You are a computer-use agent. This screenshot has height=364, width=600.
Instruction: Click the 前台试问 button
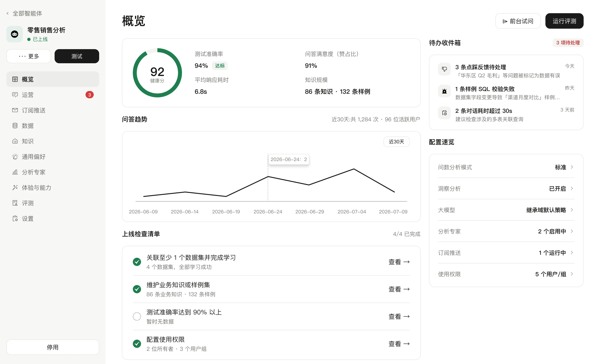(518, 21)
